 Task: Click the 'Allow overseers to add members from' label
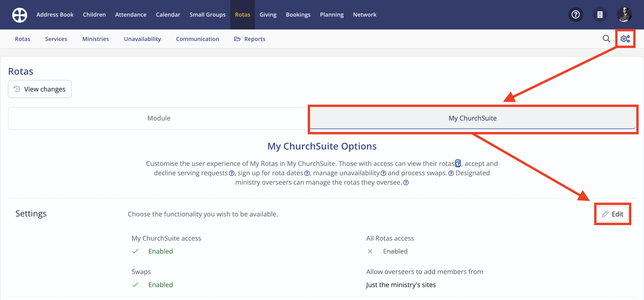tap(424, 272)
